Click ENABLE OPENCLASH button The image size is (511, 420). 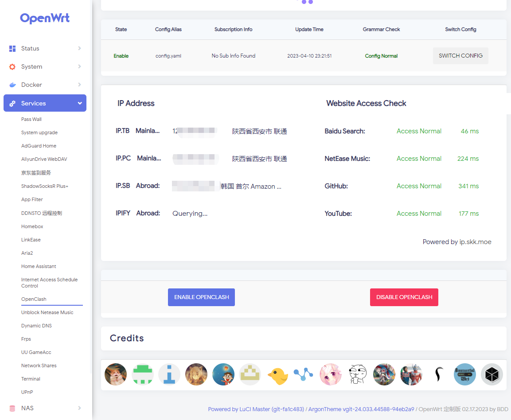tap(201, 297)
